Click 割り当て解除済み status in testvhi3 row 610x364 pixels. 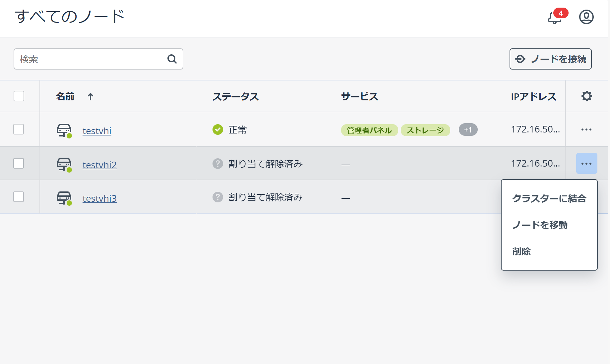click(266, 197)
